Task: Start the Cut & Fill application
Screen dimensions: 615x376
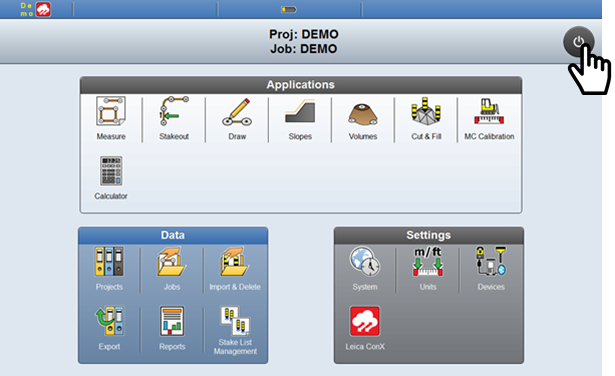Action: (426, 118)
